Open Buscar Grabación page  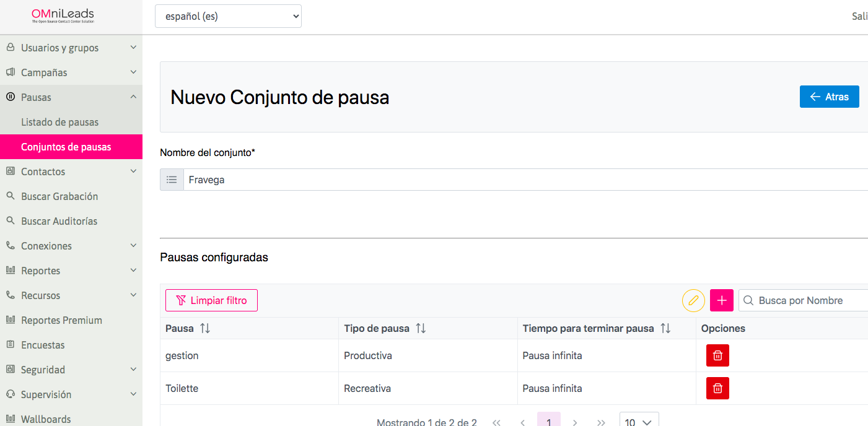[x=59, y=196]
